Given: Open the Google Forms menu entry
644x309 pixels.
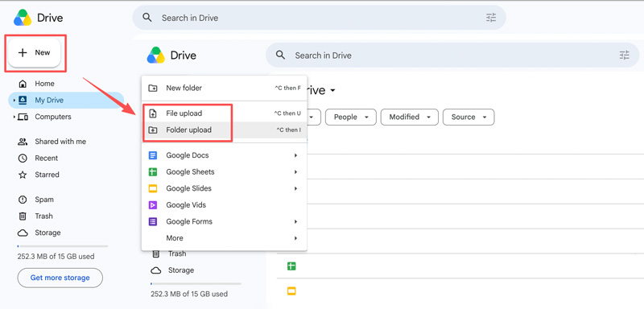Looking at the screenshot, I should click(225, 221).
